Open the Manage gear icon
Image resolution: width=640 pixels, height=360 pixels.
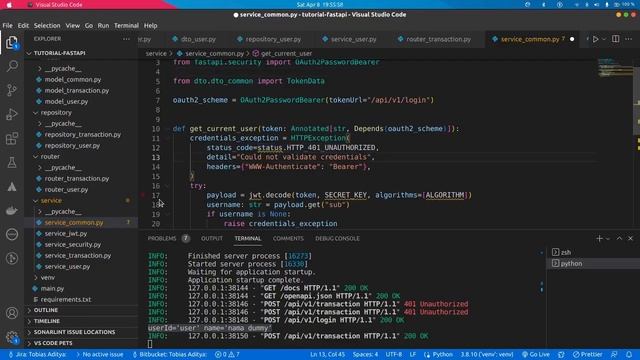pyautogui.click(x=12, y=337)
